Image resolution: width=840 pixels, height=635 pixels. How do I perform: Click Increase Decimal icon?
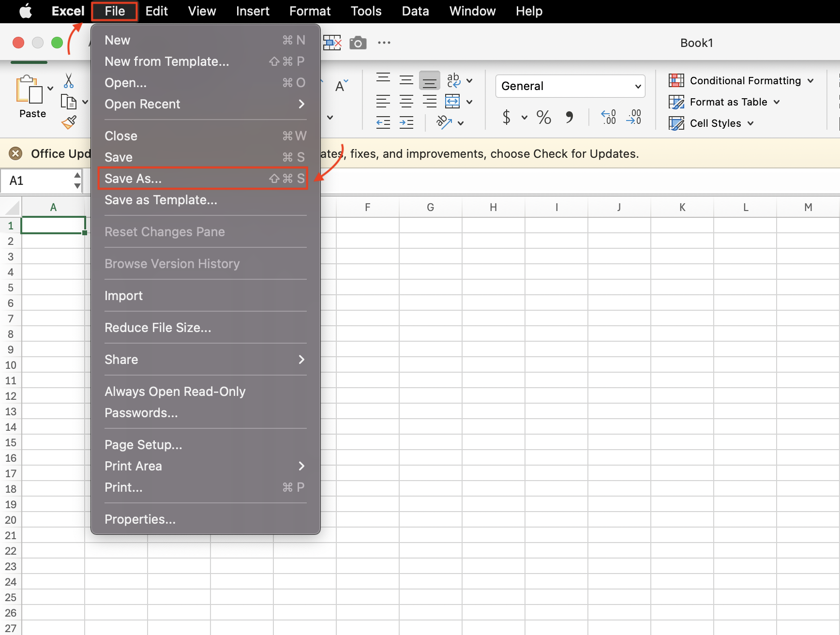(x=608, y=117)
